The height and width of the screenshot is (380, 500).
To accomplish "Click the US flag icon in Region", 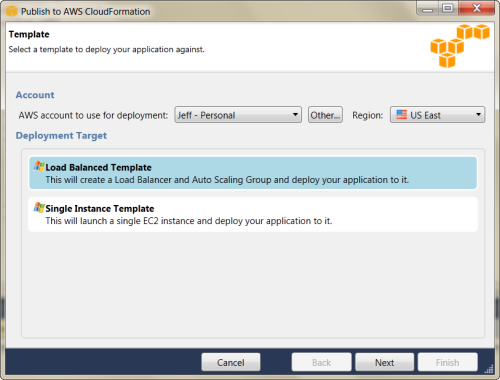I will click(402, 115).
